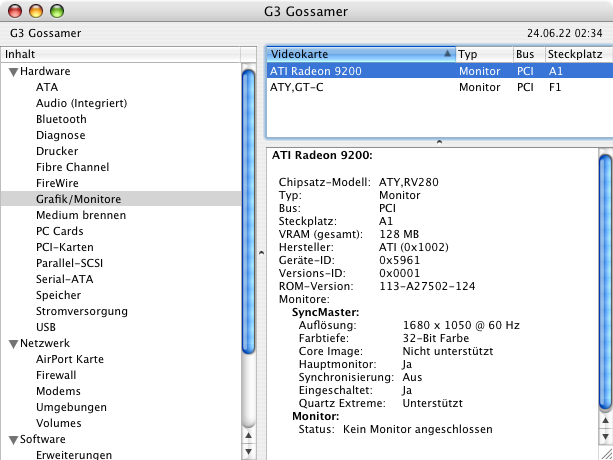Viewport: 613px width, 460px height.
Task: Click the VRAM value 128 MB
Action: [x=399, y=234]
